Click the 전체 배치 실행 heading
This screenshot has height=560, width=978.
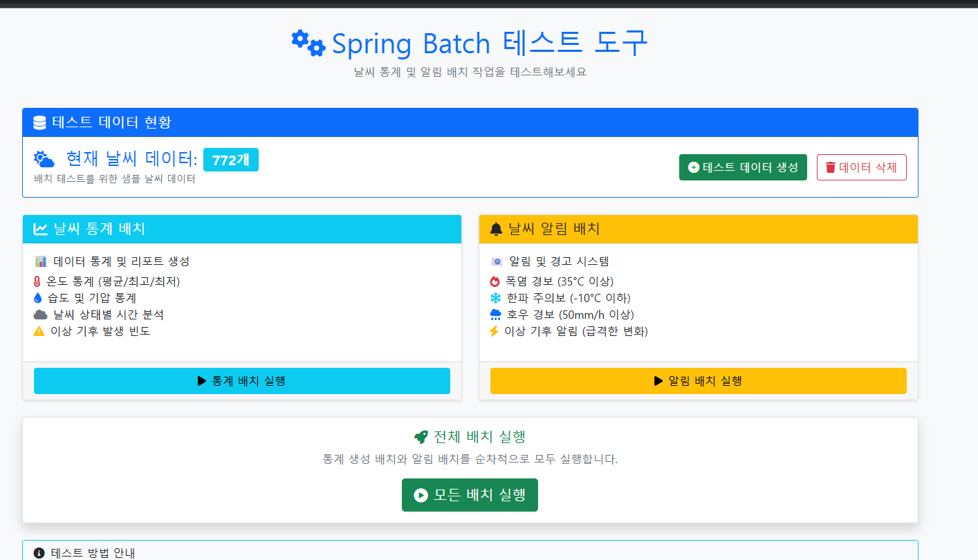point(479,437)
